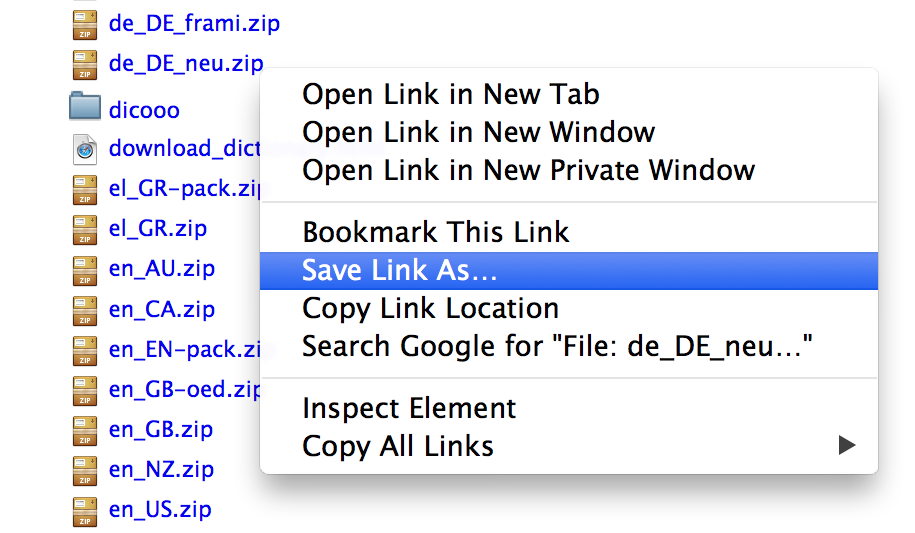Click the zip icon beside en_GB.zip
The image size is (915, 533).
coord(85,430)
